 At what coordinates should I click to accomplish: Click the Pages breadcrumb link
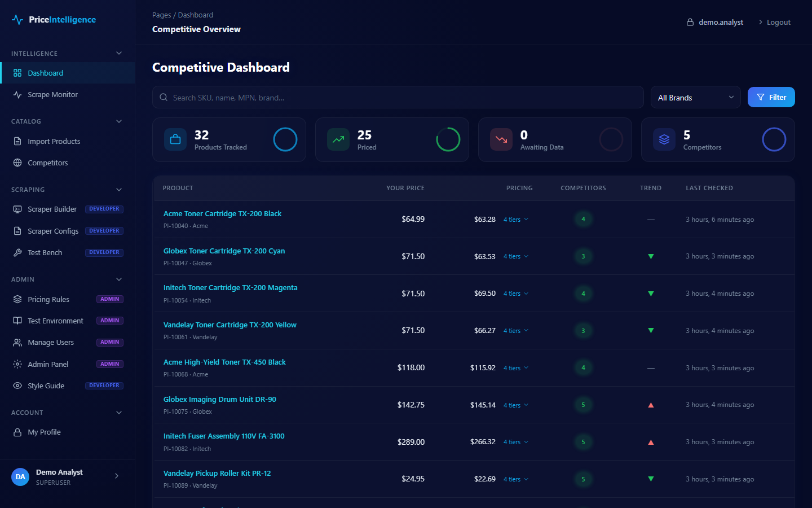click(161, 15)
